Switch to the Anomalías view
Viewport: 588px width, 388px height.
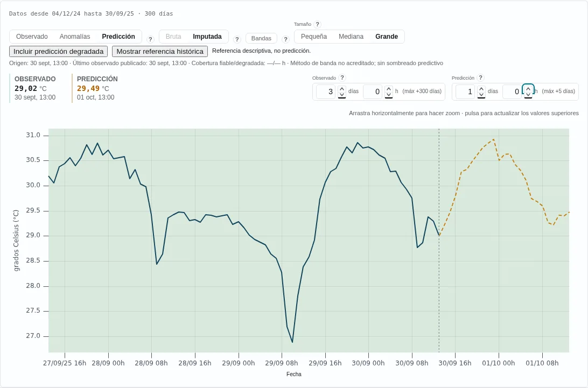(x=75, y=37)
